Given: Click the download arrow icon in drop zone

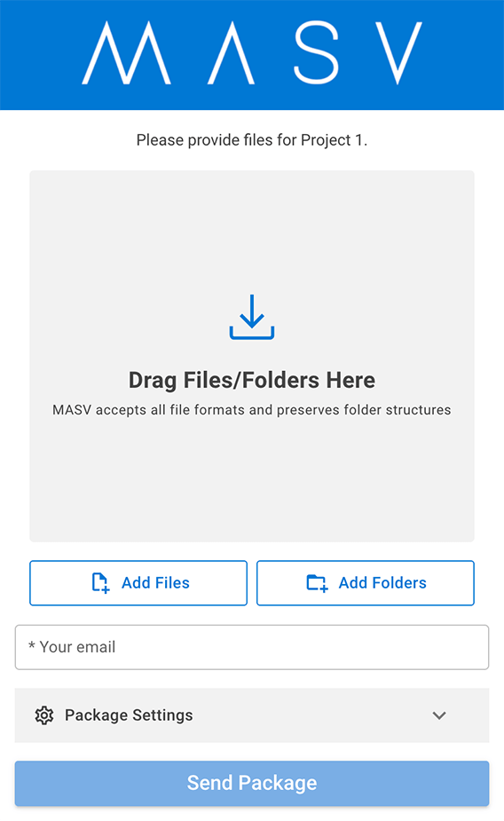Looking at the screenshot, I should (252, 317).
